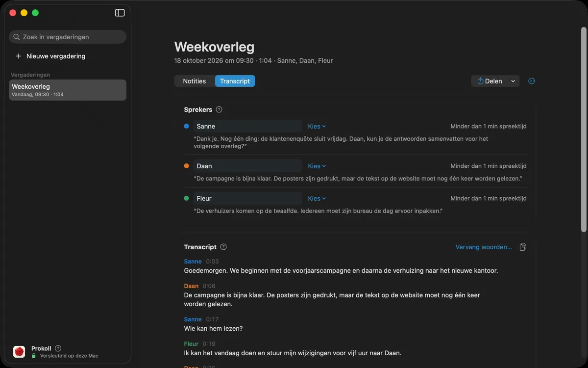
Task: Click the magnifier icon in search field
Action: (17, 37)
